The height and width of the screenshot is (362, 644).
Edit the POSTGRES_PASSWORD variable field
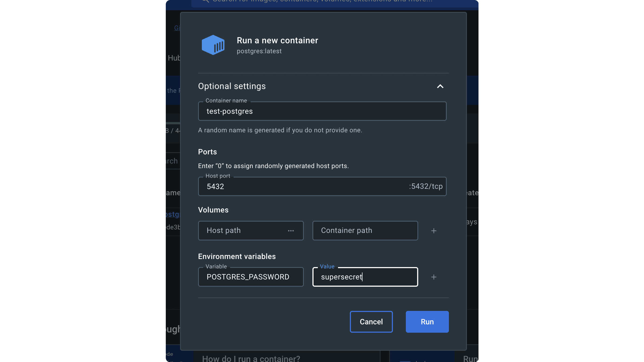pyautogui.click(x=251, y=277)
